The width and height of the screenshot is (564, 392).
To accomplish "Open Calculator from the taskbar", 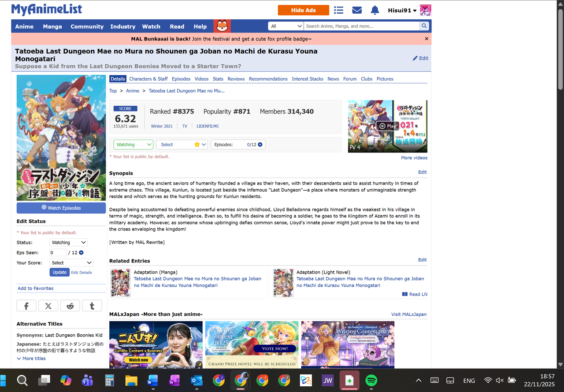I will (109, 380).
